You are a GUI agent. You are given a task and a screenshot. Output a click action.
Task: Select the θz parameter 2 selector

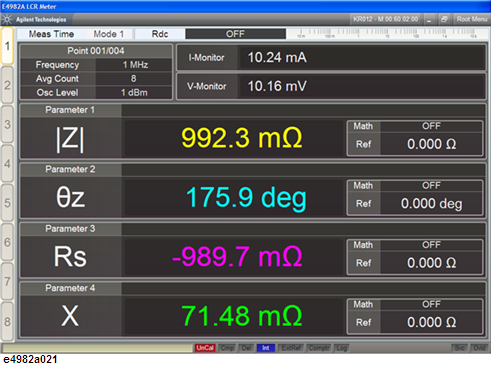pos(70,198)
